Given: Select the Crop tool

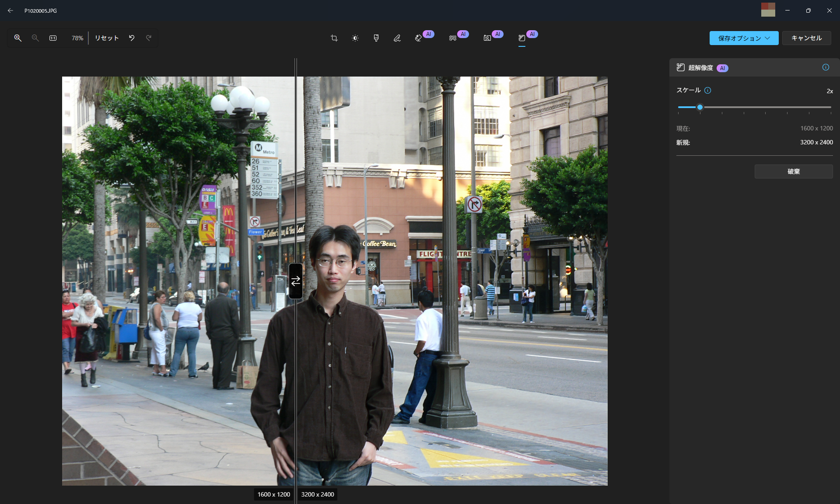Looking at the screenshot, I should pyautogui.click(x=334, y=38).
